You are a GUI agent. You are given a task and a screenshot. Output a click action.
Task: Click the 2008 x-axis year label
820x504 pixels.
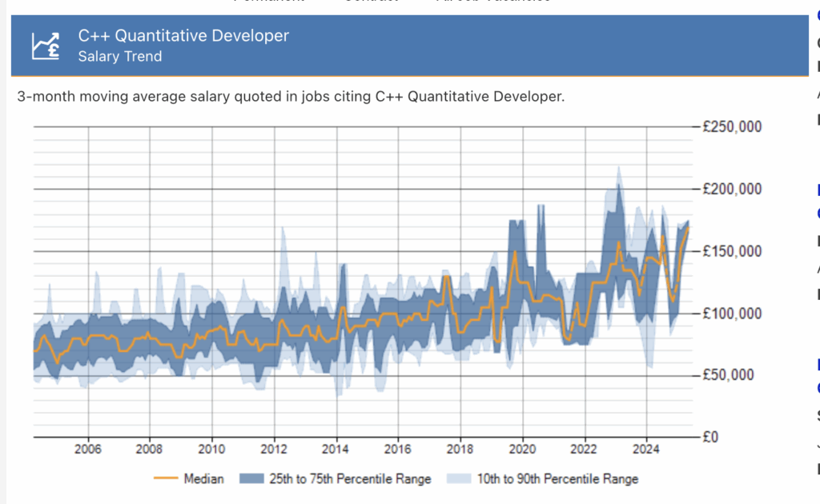pyautogui.click(x=150, y=449)
